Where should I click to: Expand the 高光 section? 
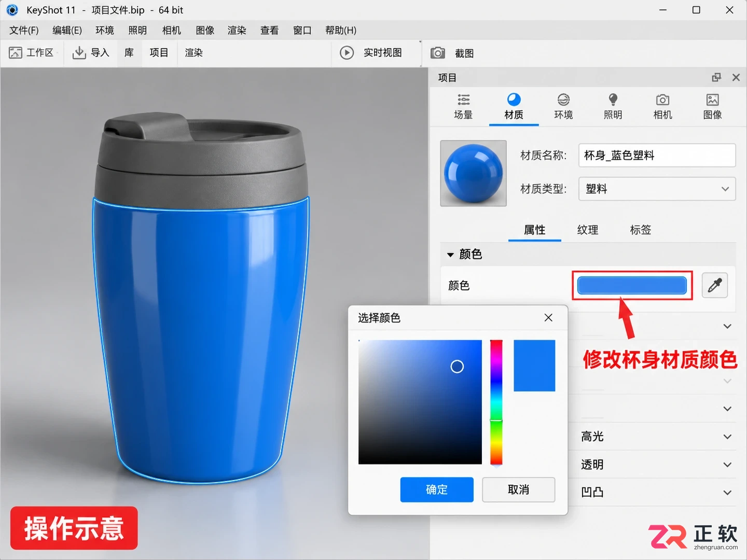pyautogui.click(x=727, y=437)
